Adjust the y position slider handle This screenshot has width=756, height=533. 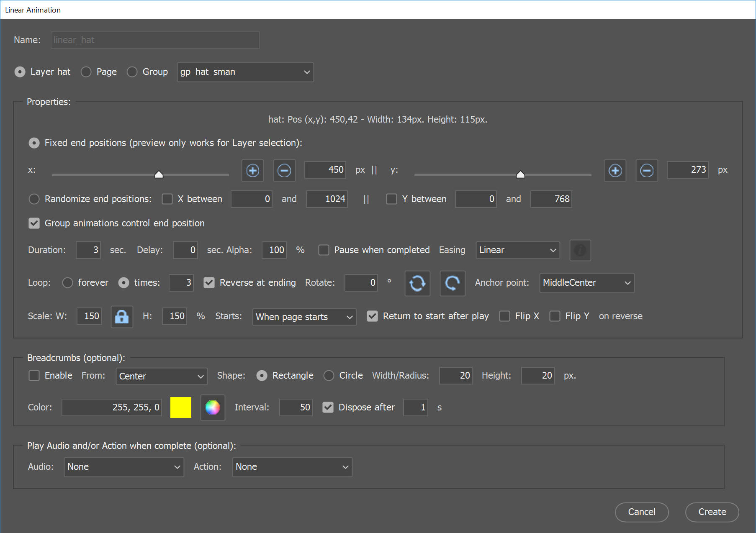coord(520,174)
